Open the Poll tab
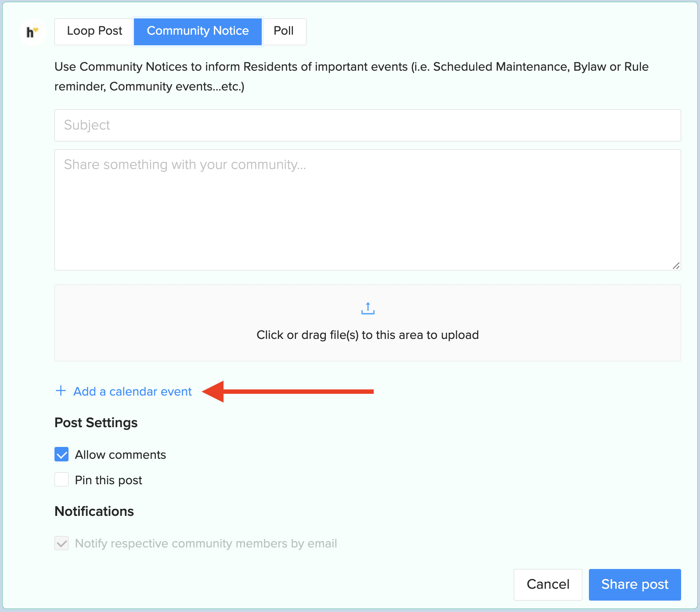The width and height of the screenshot is (700, 612). (x=284, y=31)
